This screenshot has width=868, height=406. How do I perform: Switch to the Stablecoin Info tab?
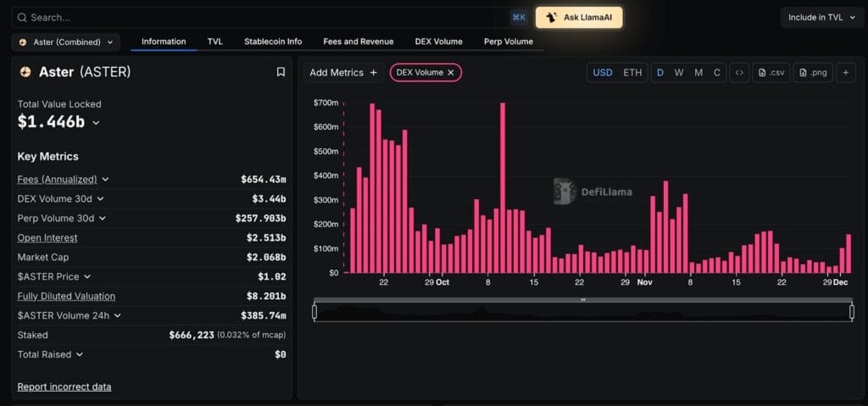tap(273, 42)
